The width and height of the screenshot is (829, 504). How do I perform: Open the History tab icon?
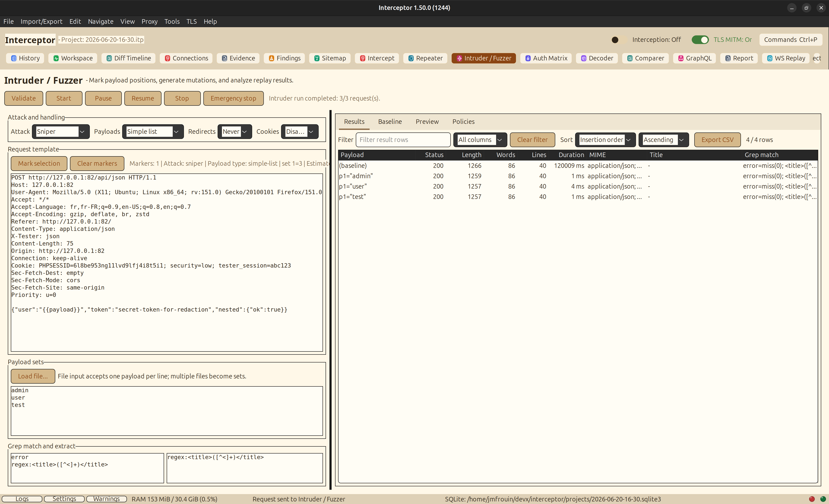pyautogui.click(x=14, y=58)
